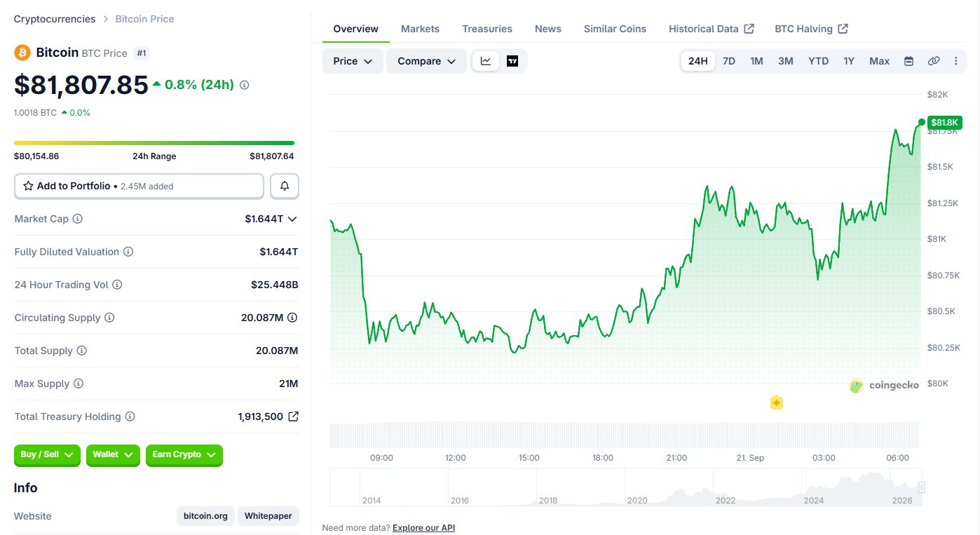The height and width of the screenshot is (535, 980).
Task: Click the price alert bell icon
Action: [285, 187]
